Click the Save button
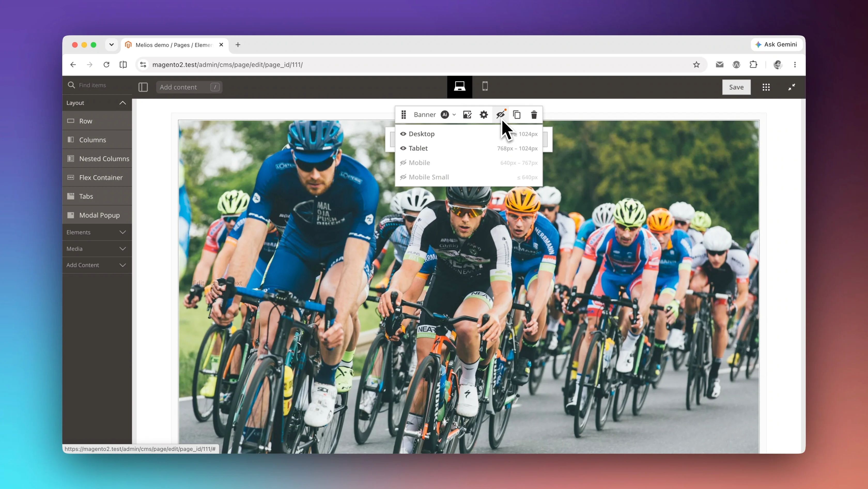Viewport: 868px width, 489px height. pyautogui.click(x=736, y=87)
